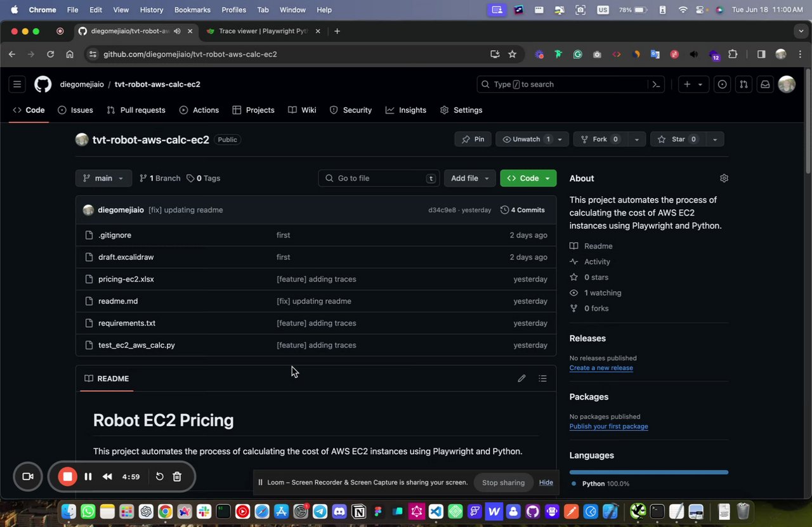
Task: View the 4 Commits history
Action: [523, 210]
